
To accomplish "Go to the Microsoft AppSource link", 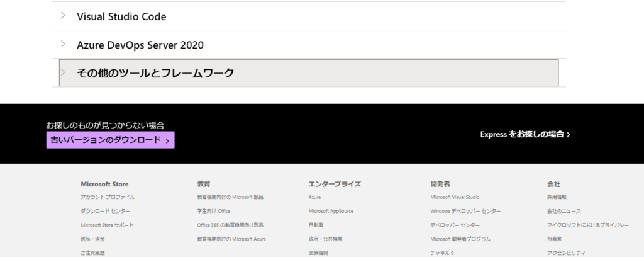I will (331, 212).
